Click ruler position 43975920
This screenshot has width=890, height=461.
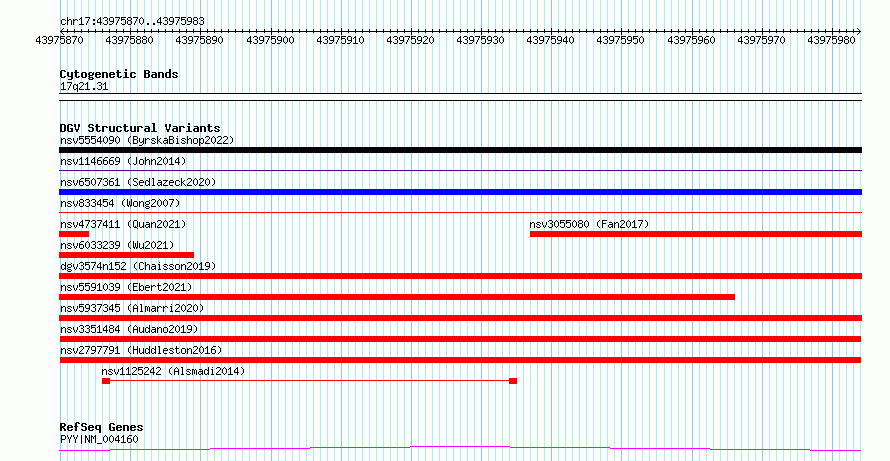click(x=410, y=40)
